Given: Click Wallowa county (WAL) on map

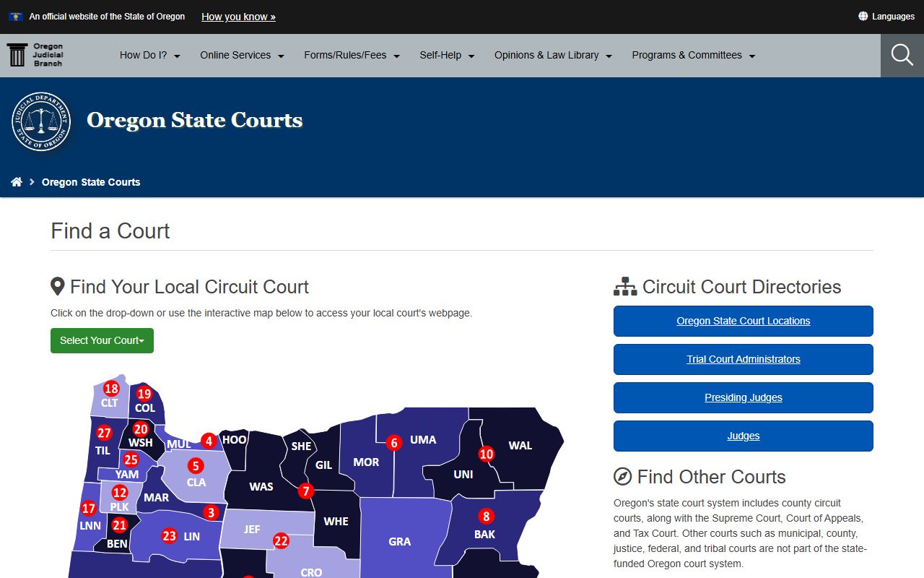Looking at the screenshot, I should (x=520, y=445).
